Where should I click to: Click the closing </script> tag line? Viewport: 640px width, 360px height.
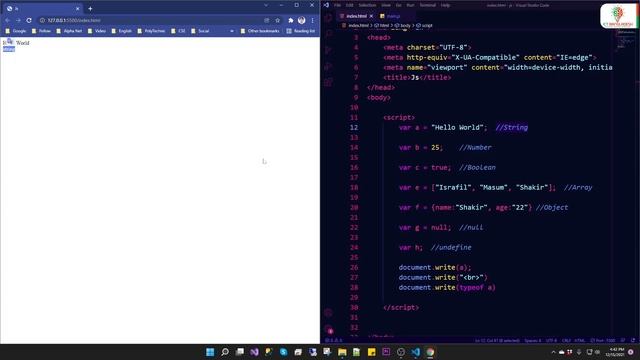(x=401, y=307)
